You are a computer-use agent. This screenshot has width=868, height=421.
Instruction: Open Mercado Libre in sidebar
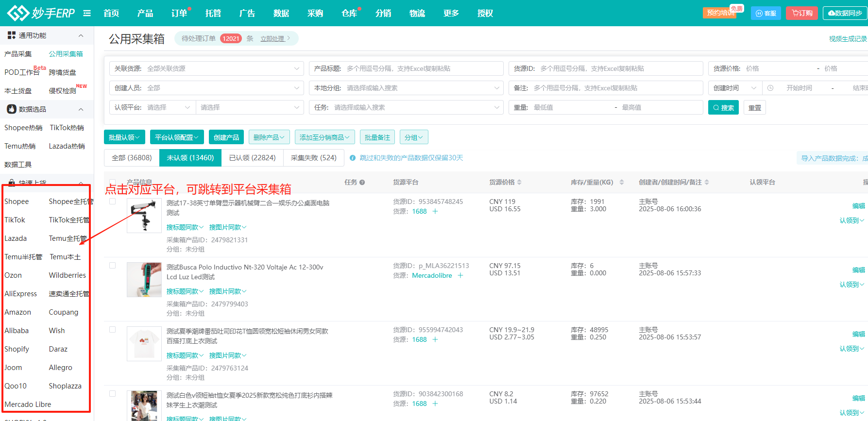[28, 404]
